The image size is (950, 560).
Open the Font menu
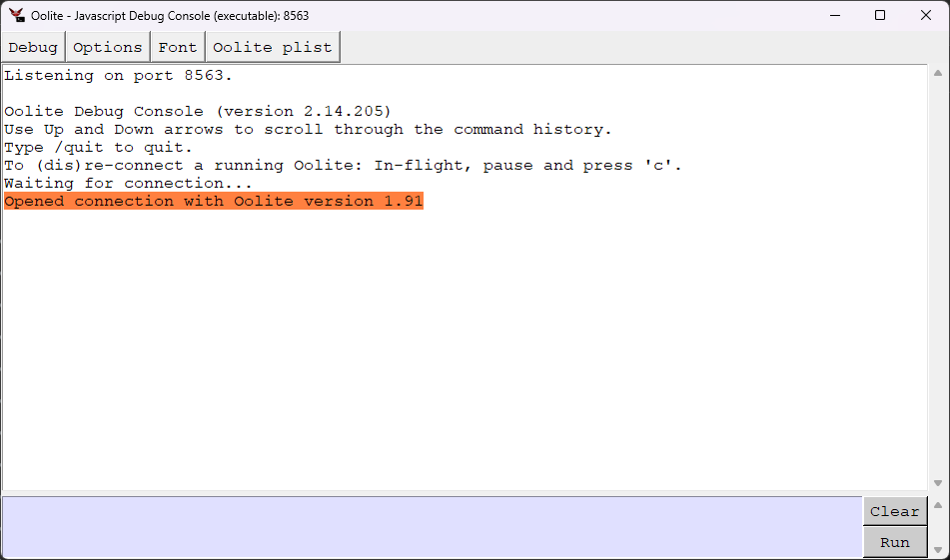tap(178, 47)
